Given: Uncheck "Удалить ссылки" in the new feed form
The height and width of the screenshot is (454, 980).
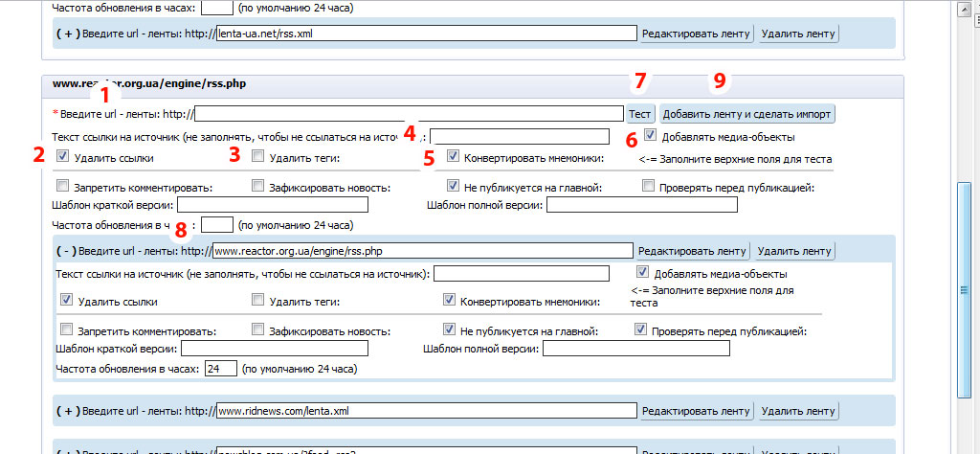Looking at the screenshot, I should coord(63,156).
